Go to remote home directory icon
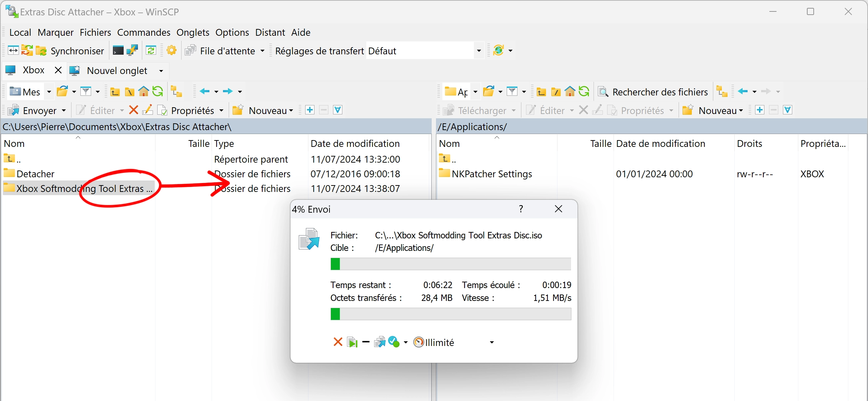 tap(570, 91)
